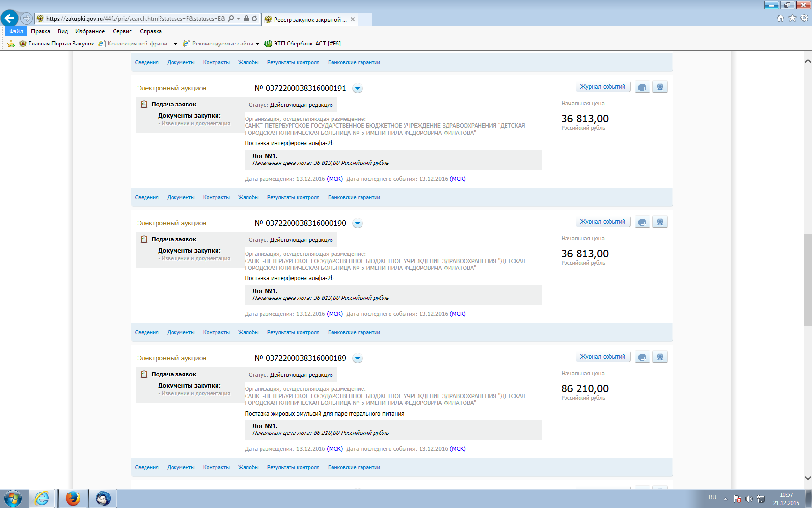Open the volume icon in system tray
The width and height of the screenshot is (812, 508).
coord(749,499)
